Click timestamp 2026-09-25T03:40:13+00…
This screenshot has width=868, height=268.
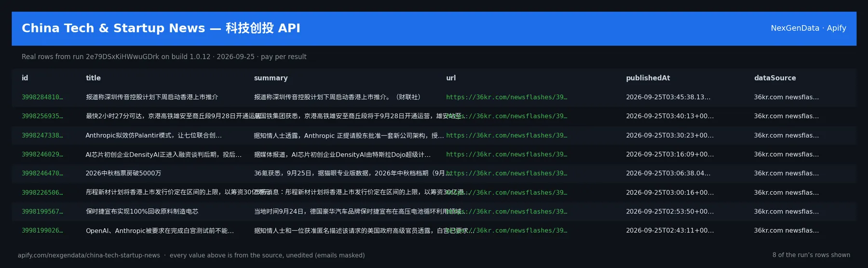(x=670, y=116)
